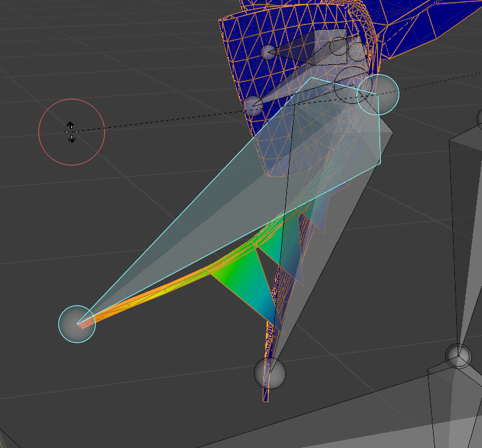482x448 pixels.
Task: Select partially visible joint at right edge
Action: point(479,120)
